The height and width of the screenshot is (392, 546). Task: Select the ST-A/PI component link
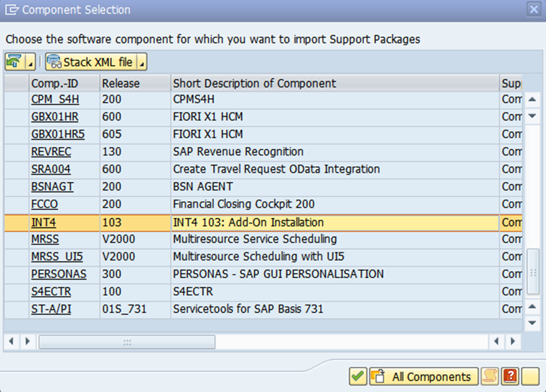[51, 309]
